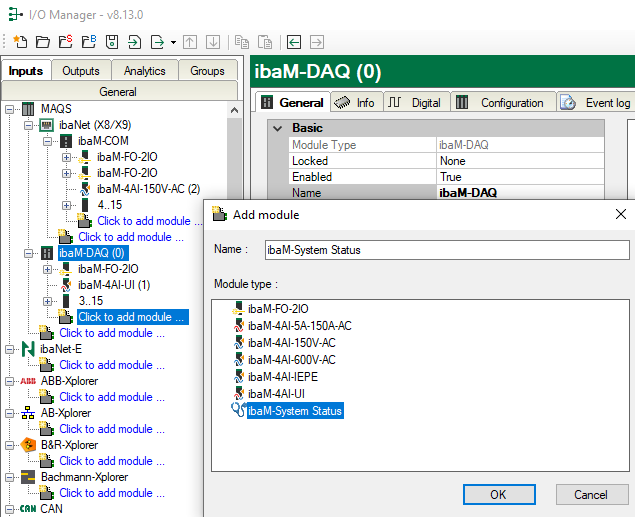Click the green back arrow icon
635x517 pixels.
coord(294,42)
